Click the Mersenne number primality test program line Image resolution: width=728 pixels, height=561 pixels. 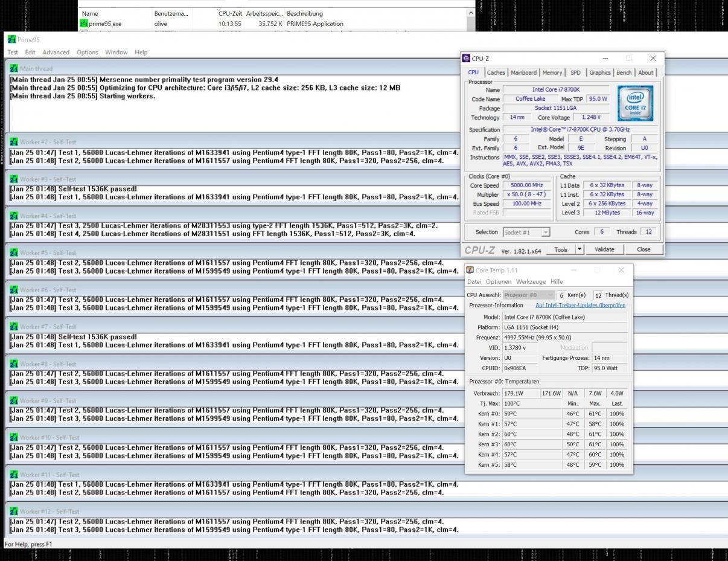[x=144, y=80]
